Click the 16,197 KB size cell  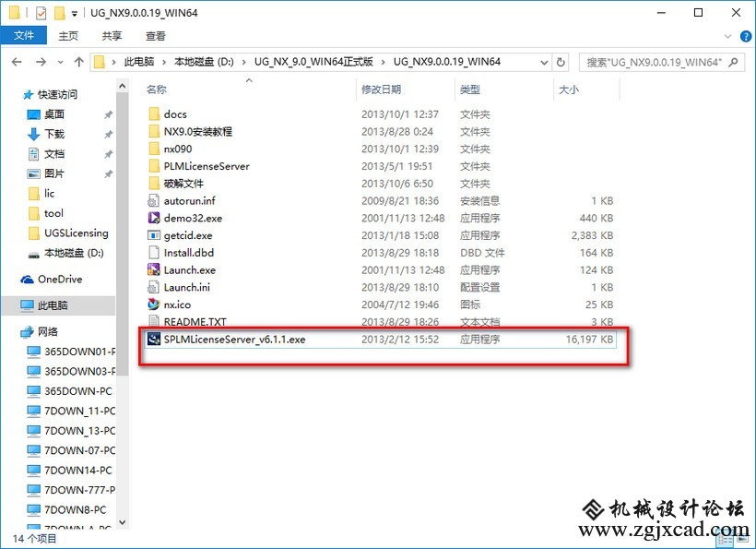point(589,340)
